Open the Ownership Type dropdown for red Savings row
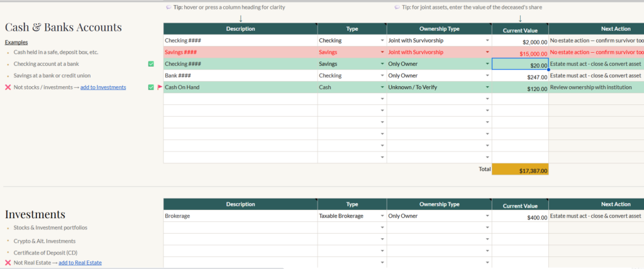The width and height of the screenshot is (644, 269). pyautogui.click(x=487, y=53)
